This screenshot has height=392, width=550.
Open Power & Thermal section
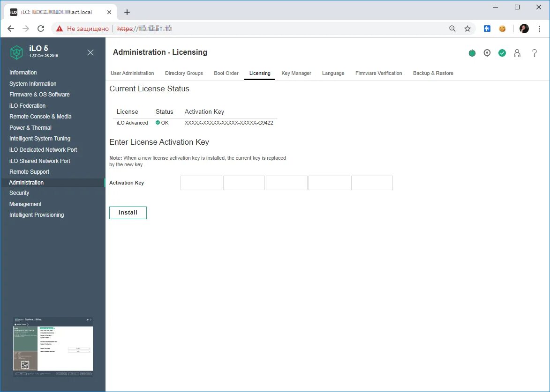click(30, 128)
